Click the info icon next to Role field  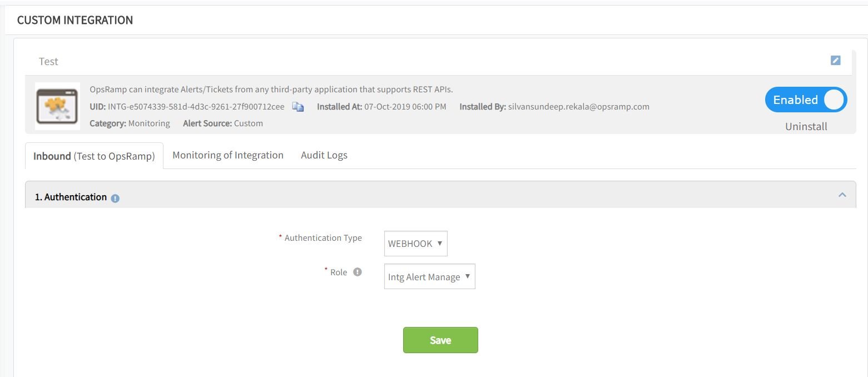tap(358, 272)
